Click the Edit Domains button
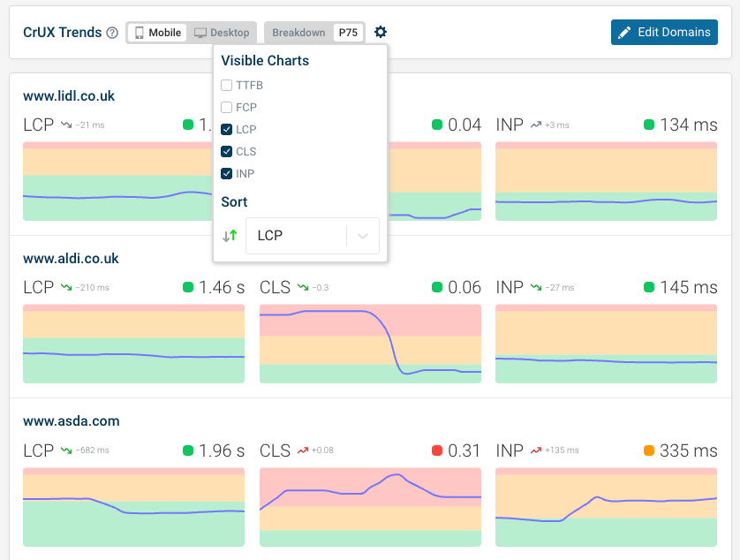The image size is (740, 560). click(664, 32)
